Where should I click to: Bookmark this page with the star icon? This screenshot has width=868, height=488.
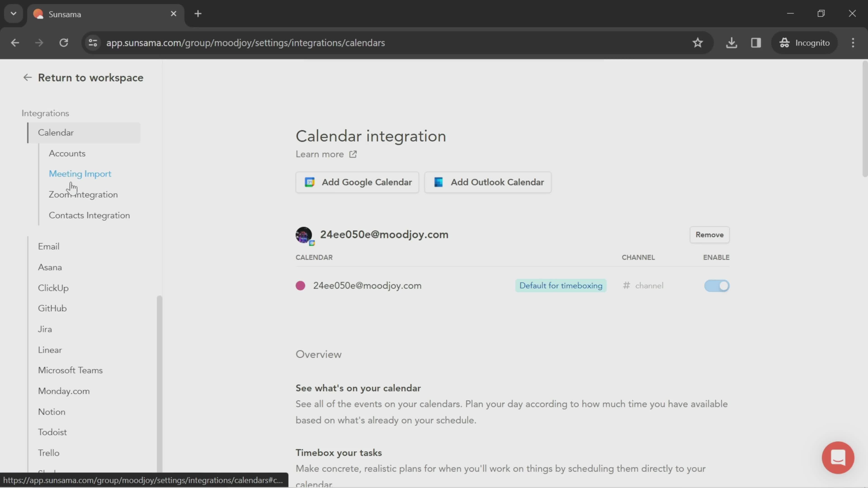(698, 43)
